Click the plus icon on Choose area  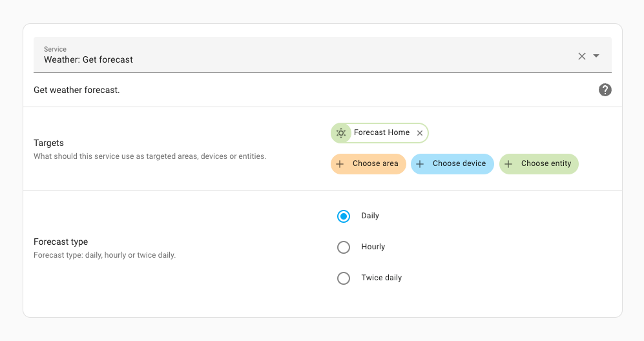pyautogui.click(x=340, y=164)
